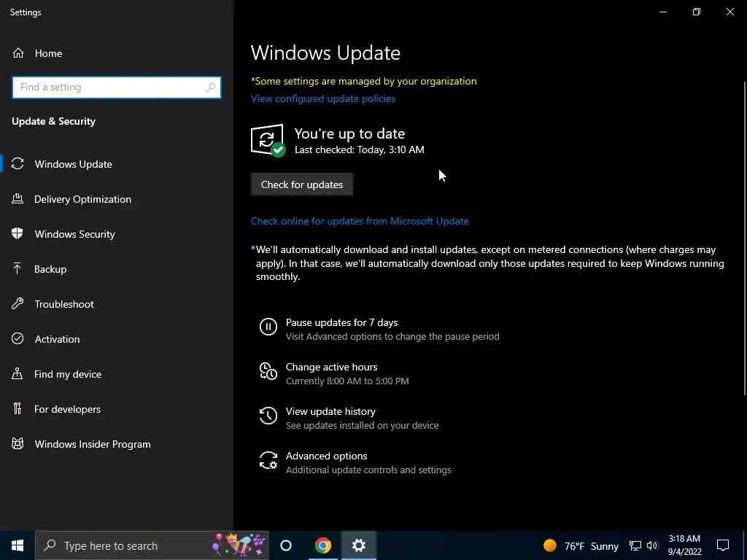Viewport: 747px width, 560px height.
Task: Open View configured update policies link
Action: [x=323, y=98]
